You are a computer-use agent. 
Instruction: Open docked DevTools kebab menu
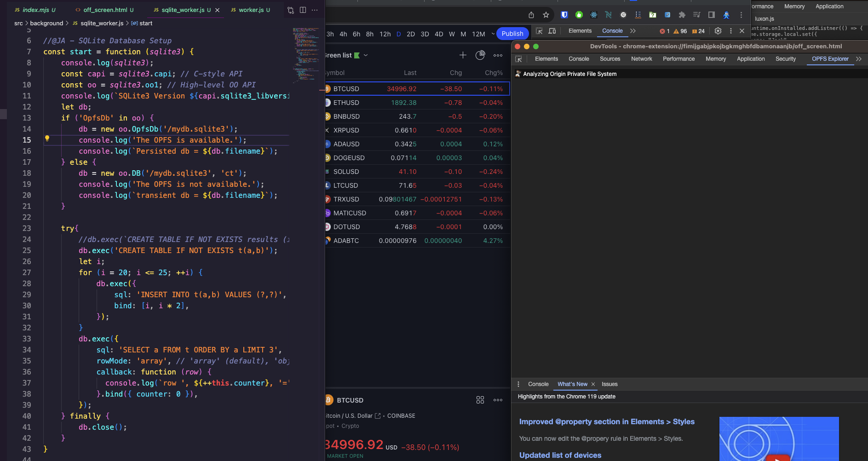(731, 31)
